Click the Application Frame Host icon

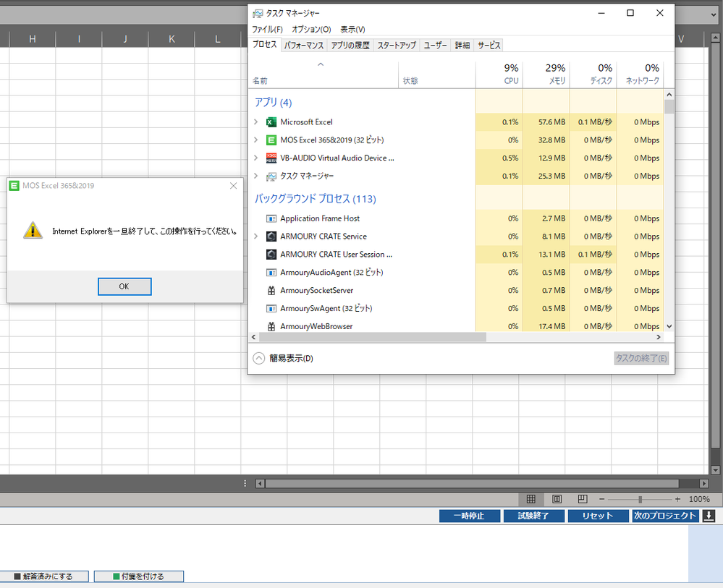(x=271, y=218)
